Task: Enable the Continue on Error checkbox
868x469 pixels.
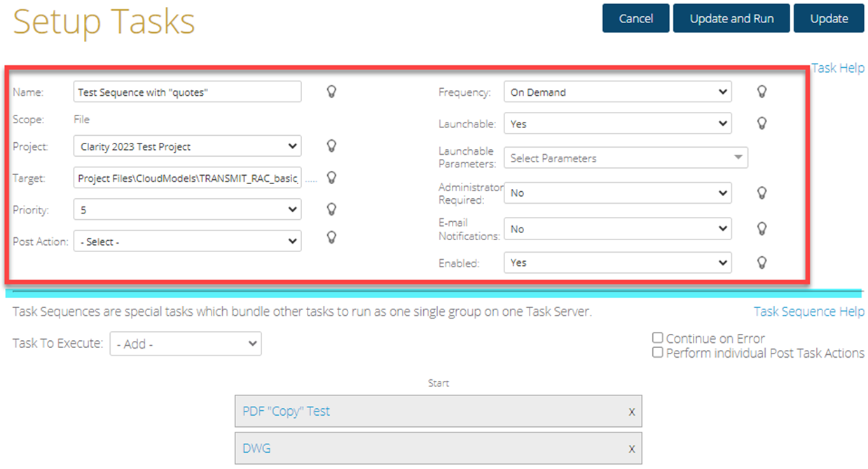Action: (657, 338)
